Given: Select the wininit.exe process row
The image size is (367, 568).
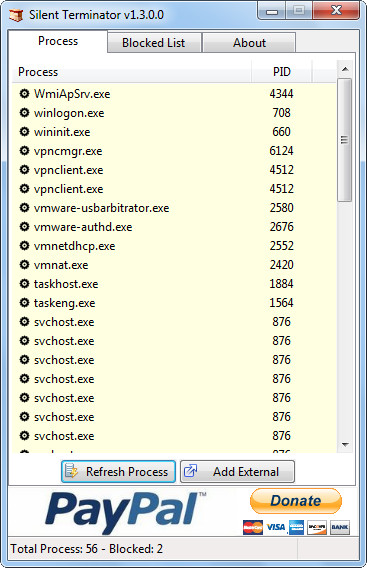Looking at the screenshot, I should click(174, 132).
